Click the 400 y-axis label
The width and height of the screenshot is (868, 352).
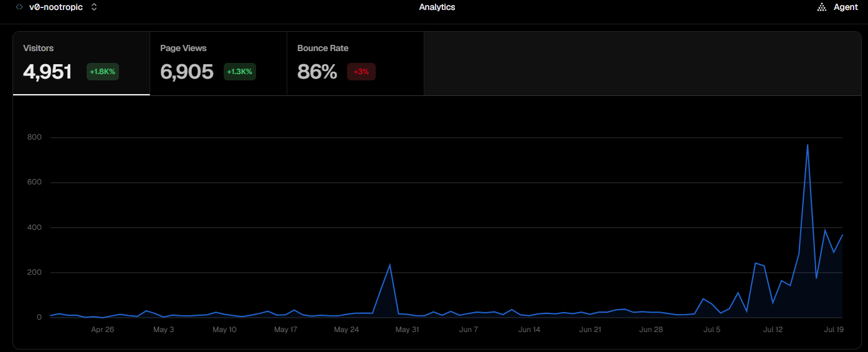34,227
